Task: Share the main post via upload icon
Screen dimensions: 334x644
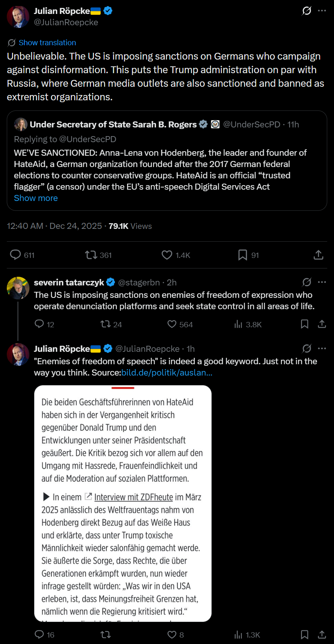Action: tap(319, 255)
